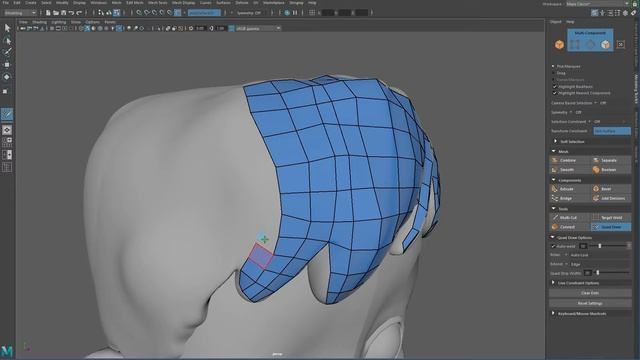Collapse the Mesh section
The height and width of the screenshot is (360, 640).
[554, 151]
